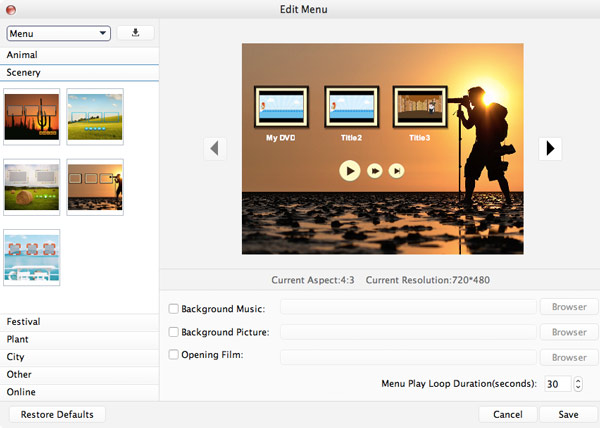Select the Title3 thumbnail frame
The width and height of the screenshot is (600, 428).
(x=420, y=107)
